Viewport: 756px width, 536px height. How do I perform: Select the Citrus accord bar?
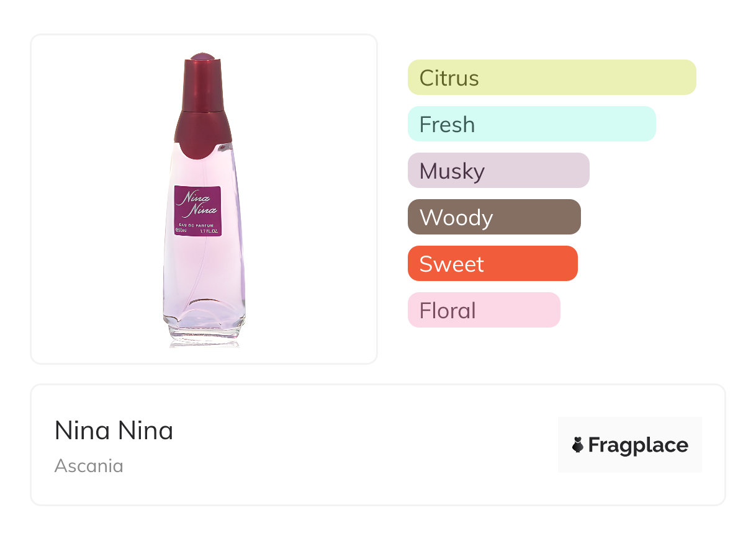(x=551, y=78)
